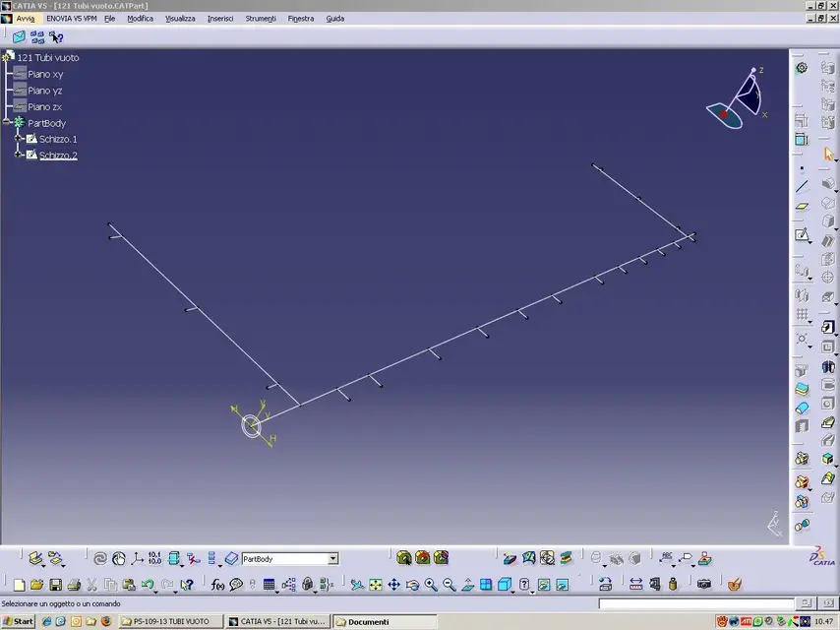Click the command input field in status bar
The width and height of the screenshot is (840, 630).
click(695, 603)
